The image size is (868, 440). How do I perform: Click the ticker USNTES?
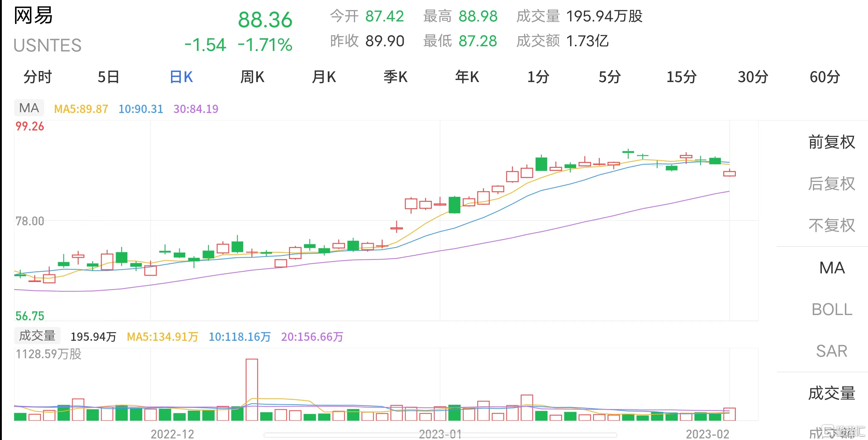click(47, 45)
